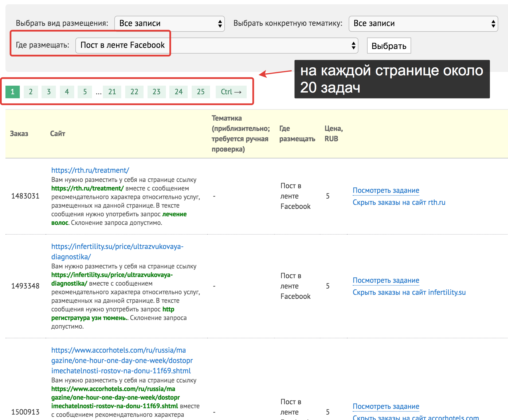Screen dimensions: 508x420
Task: Open blue link https://rth.ru/treatment/
Action: pyautogui.click(x=90, y=170)
